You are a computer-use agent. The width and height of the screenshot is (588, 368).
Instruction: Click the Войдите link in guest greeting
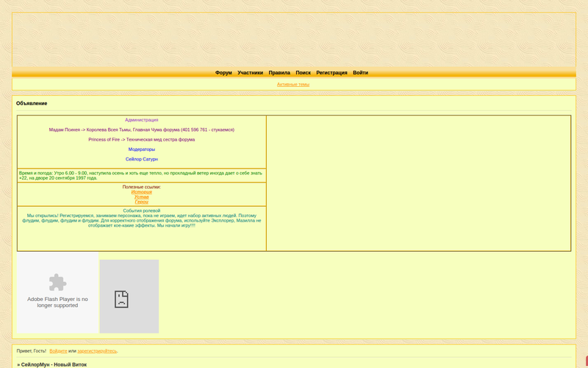tap(58, 351)
